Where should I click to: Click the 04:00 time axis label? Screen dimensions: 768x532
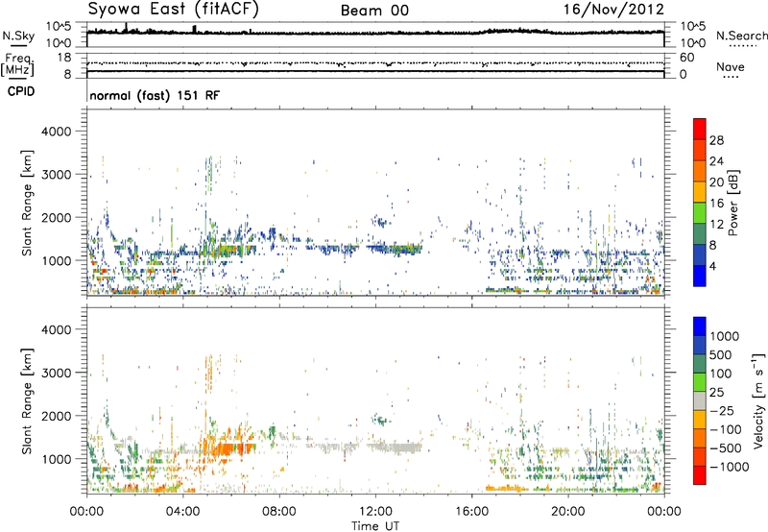(x=182, y=512)
